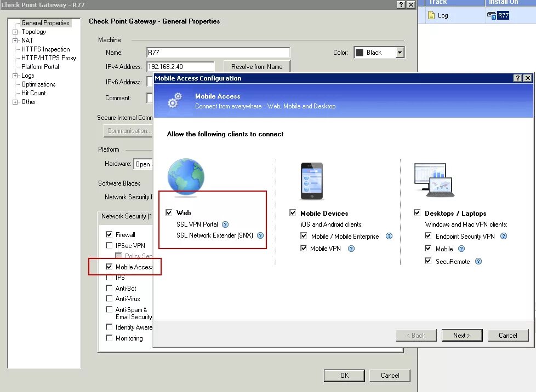Toggle the Web clients checkbox
Viewport: 536px width, 392px height.
(169, 212)
